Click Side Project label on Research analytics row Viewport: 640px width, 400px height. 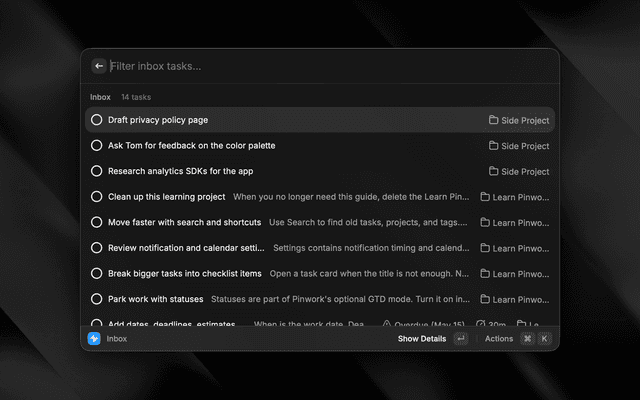tap(525, 172)
